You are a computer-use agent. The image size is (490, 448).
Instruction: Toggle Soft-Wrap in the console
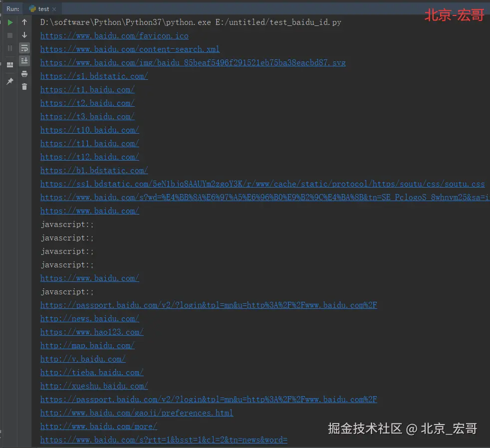24,48
